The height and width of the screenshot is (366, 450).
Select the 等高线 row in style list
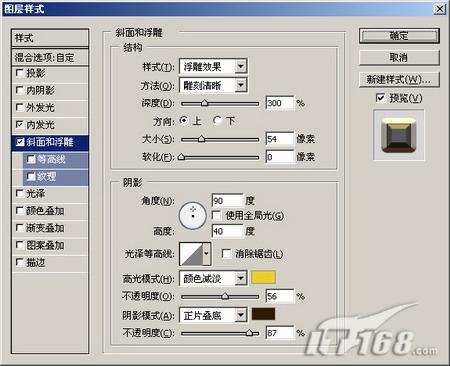click(56, 160)
